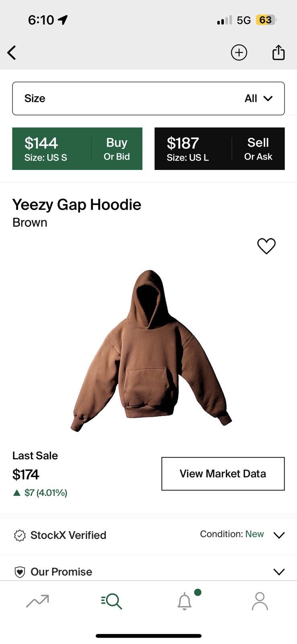The image size is (297, 644).
Task: Expand the Our Promise chevron
Action: click(279, 572)
